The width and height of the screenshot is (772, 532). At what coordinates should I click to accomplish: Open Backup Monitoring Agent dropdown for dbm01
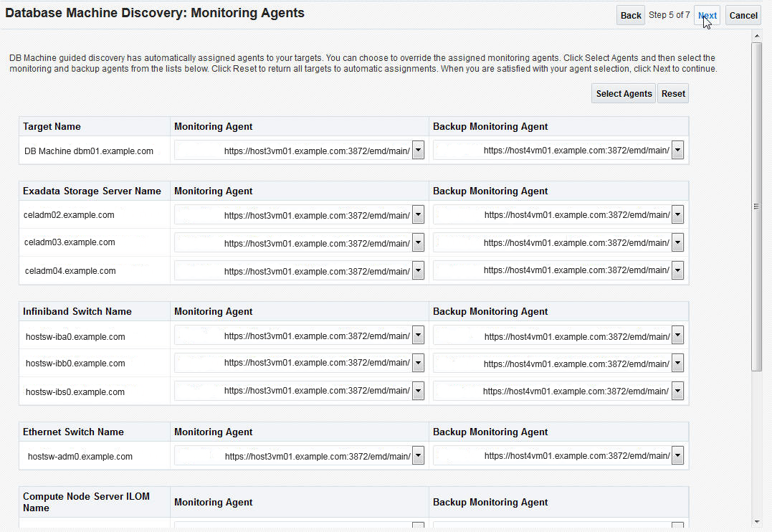[x=677, y=150]
